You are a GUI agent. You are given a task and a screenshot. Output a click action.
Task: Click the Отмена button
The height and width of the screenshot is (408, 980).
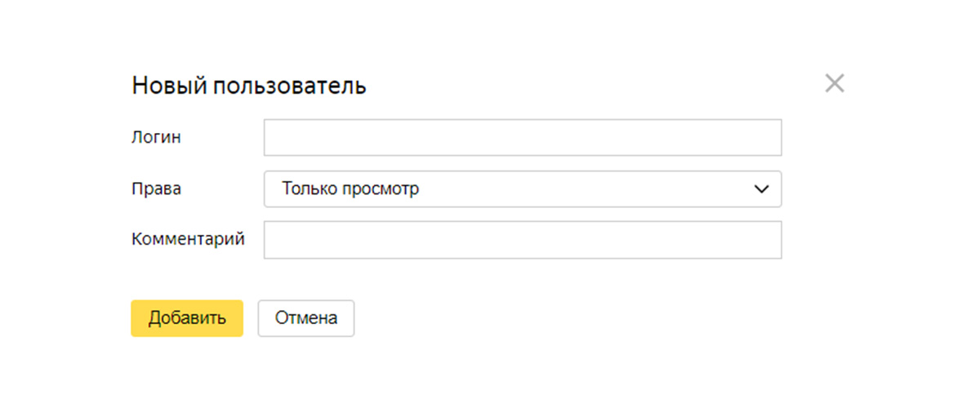point(306,318)
